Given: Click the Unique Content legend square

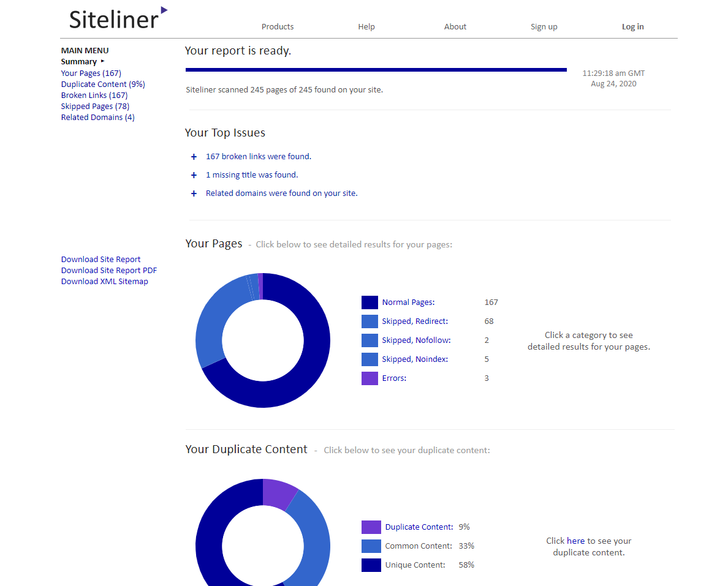Looking at the screenshot, I should pyautogui.click(x=371, y=565).
